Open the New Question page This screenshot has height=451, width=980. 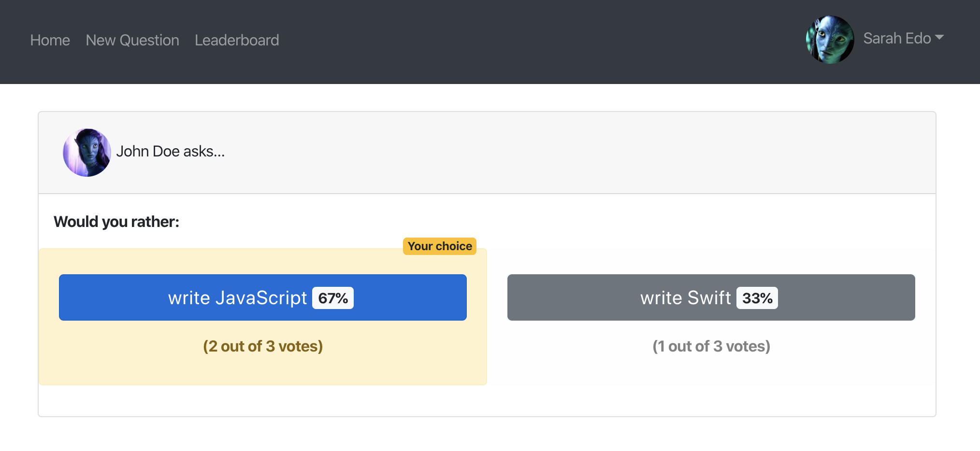132,40
